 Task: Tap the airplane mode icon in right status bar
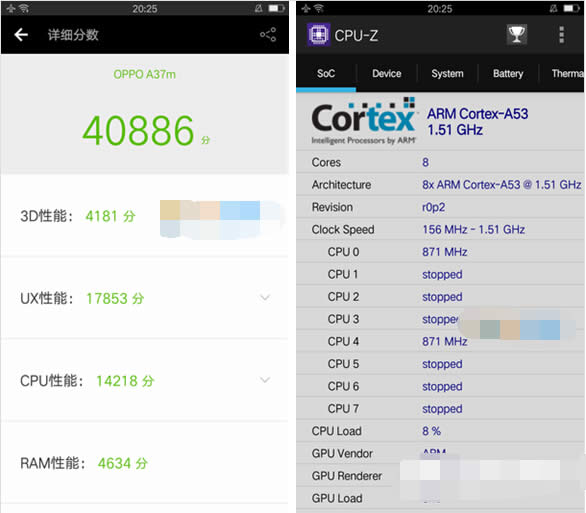pyautogui.click(x=305, y=8)
